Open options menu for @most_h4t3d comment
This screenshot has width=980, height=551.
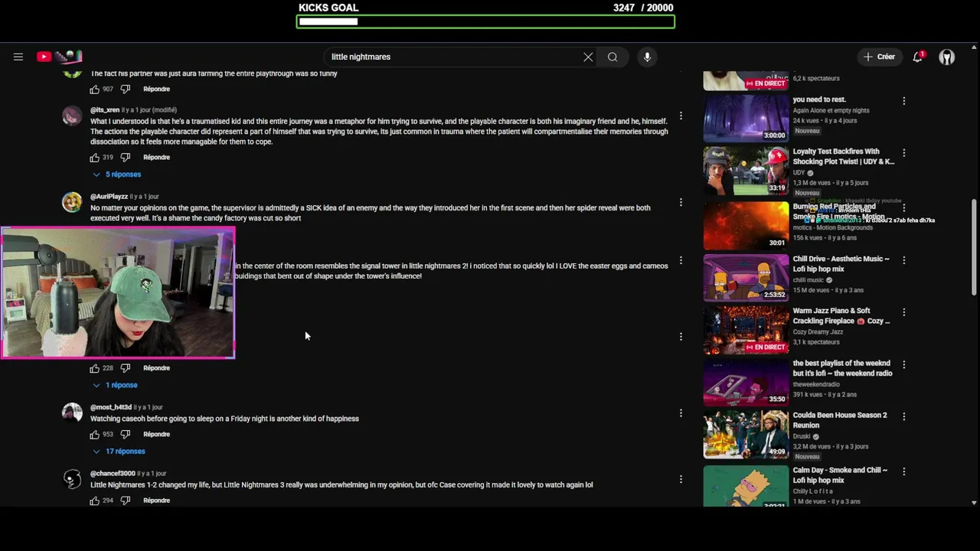tap(681, 413)
